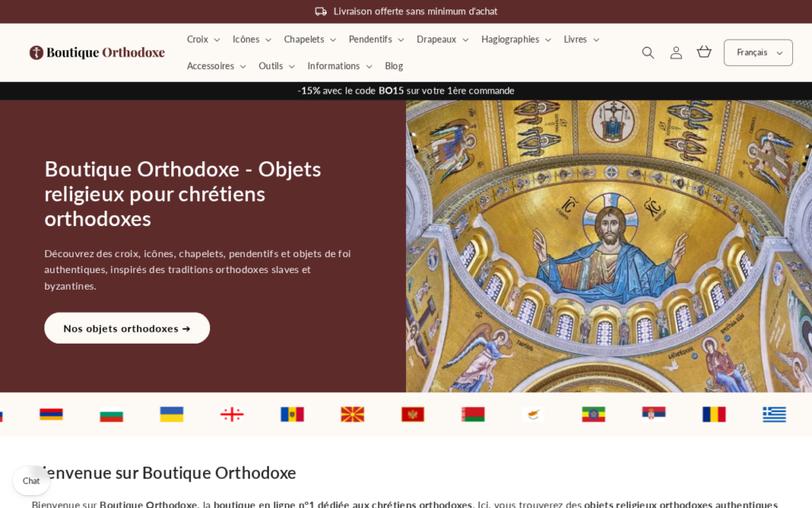
Task: Expand the Croix menu
Action: point(204,40)
